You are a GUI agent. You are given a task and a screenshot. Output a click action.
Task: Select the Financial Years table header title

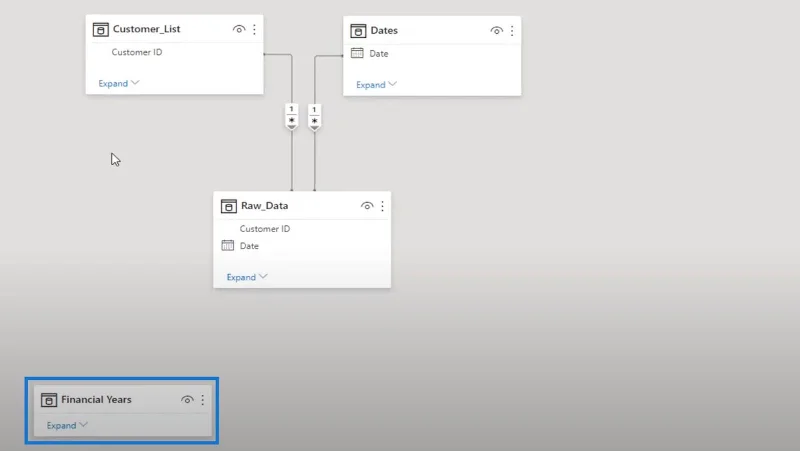(96, 399)
